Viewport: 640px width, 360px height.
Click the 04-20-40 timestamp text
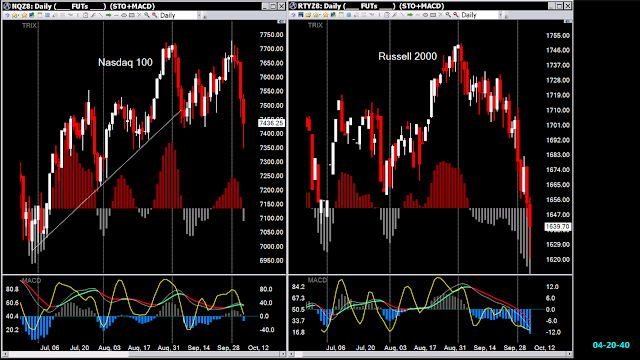[x=611, y=345]
